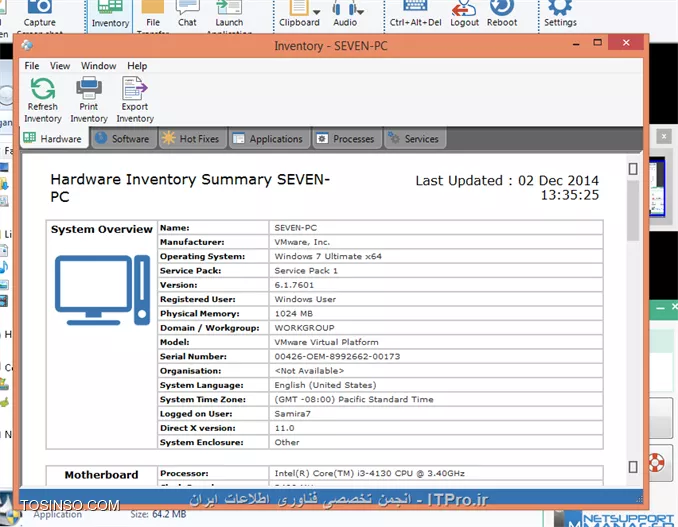Minimize the Inventory window
Screen dimensions: 678x527
[576, 43]
